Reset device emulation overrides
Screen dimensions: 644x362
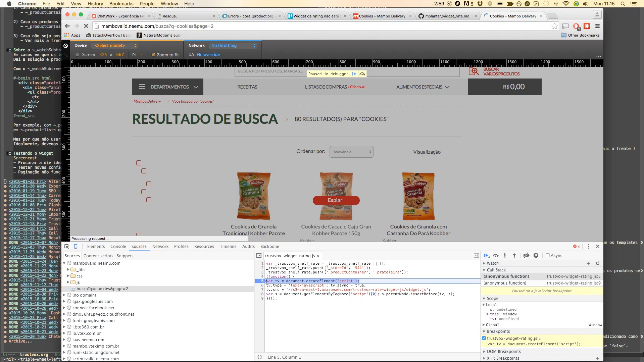66,46
